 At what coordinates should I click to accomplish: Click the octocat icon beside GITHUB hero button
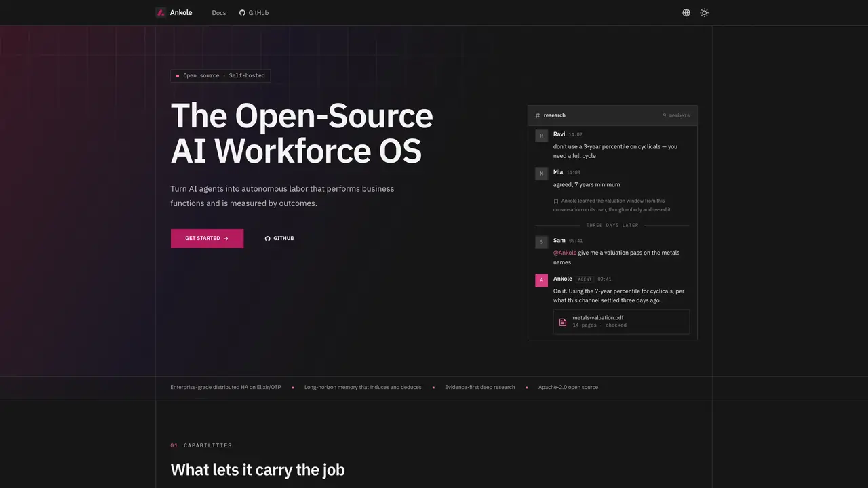click(267, 239)
